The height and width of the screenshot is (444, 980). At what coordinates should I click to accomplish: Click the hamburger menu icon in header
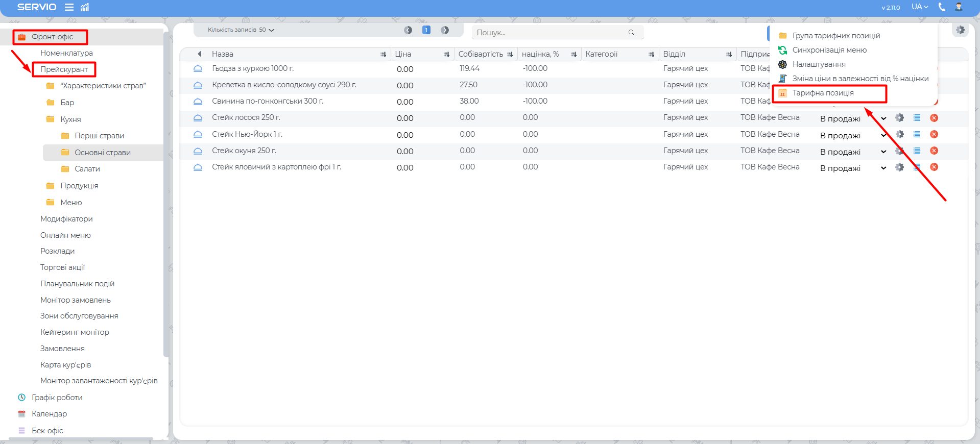[x=69, y=7]
